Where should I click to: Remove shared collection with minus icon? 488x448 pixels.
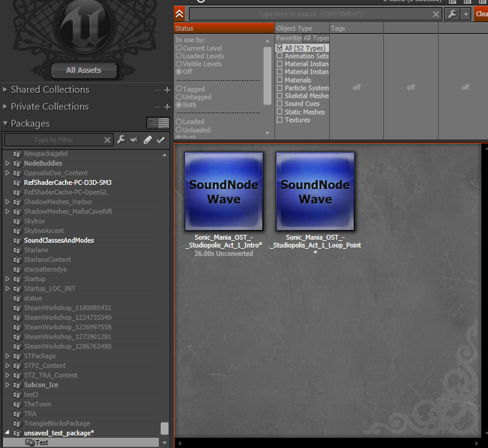(x=158, y=90)
